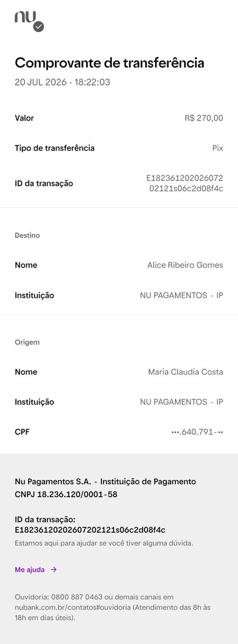Click destination institution NU PAGAMENTOS - IP

tap(182, 295)
